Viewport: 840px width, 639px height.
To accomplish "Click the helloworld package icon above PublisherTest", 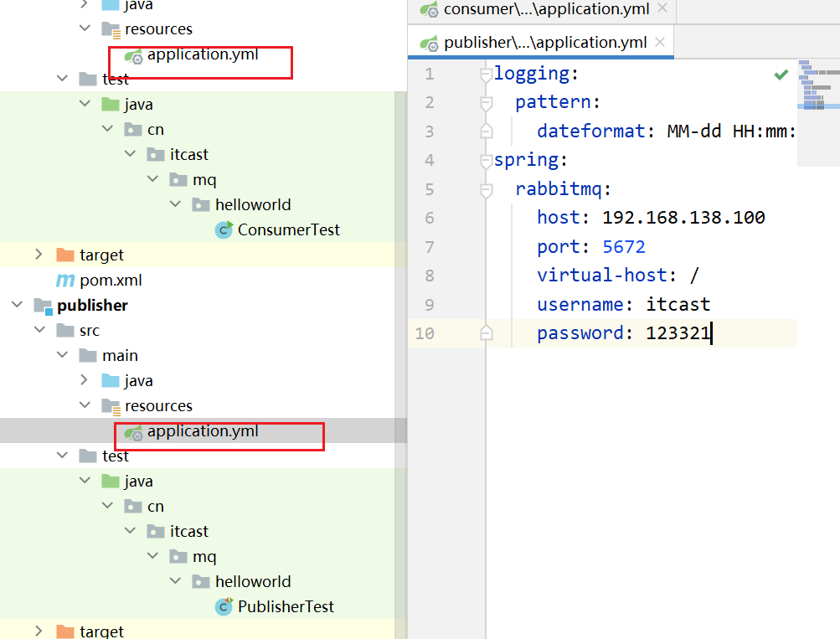I will point(201,582).
